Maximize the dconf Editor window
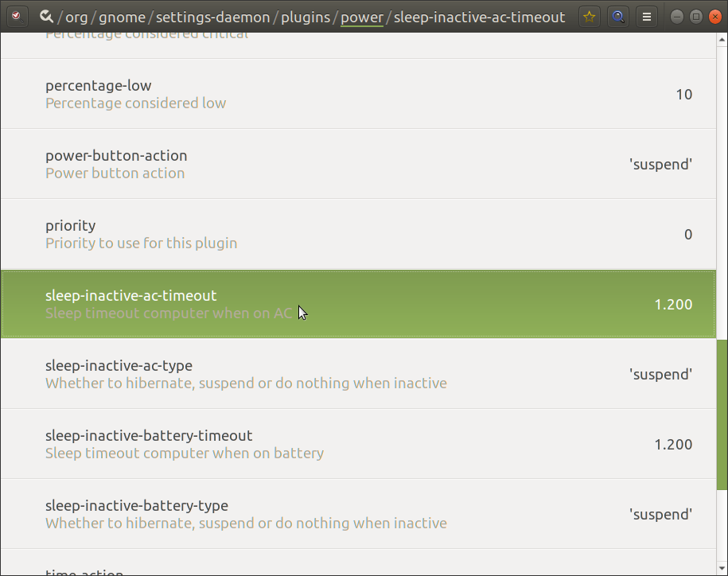The width and height of the screenshot is (728, 576). (x=695, y=17)
